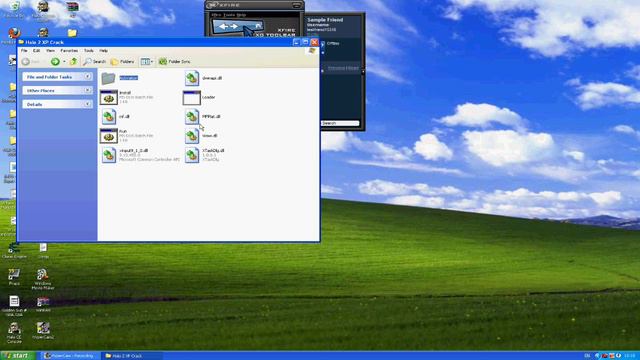Viewport: 640px width, 360px height.
Task: Open the Tools menu in Xfire window
Action: click(229, 15)
